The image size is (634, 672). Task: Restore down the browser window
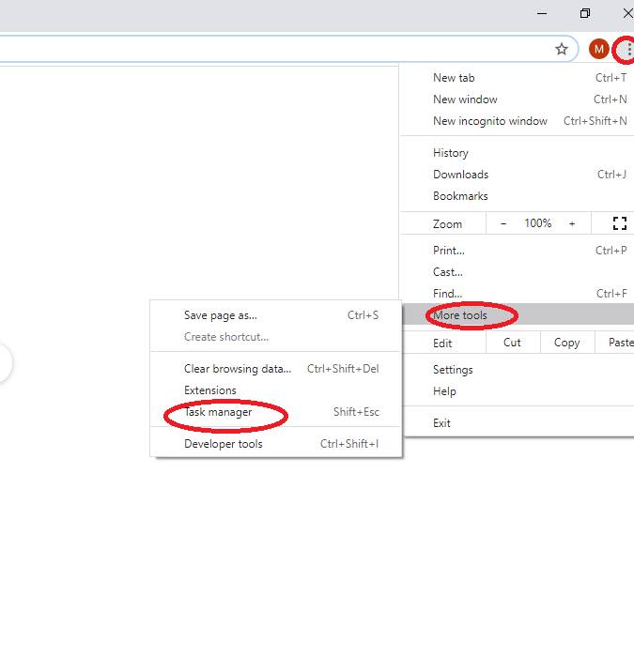(585, 13)
